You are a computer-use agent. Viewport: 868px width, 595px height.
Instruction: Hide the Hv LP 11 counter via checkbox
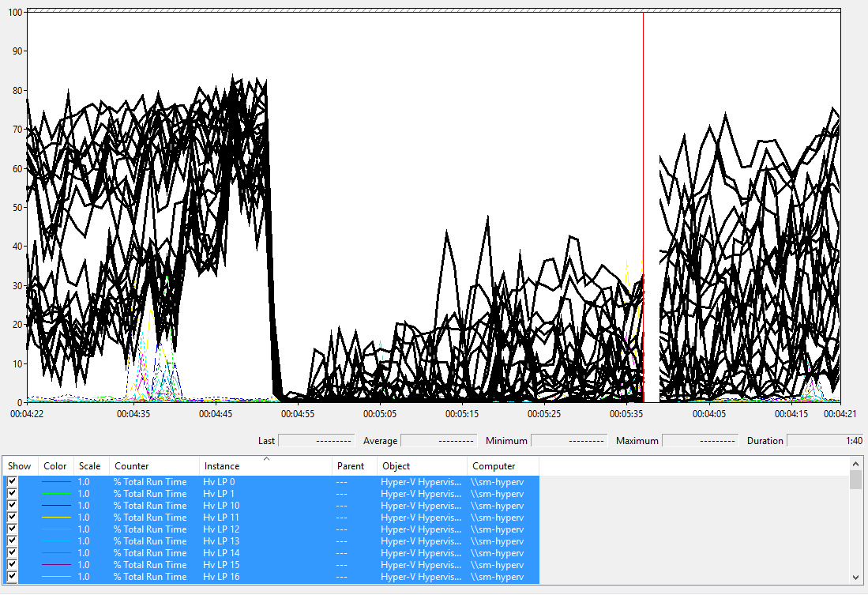tap(12, 518)
